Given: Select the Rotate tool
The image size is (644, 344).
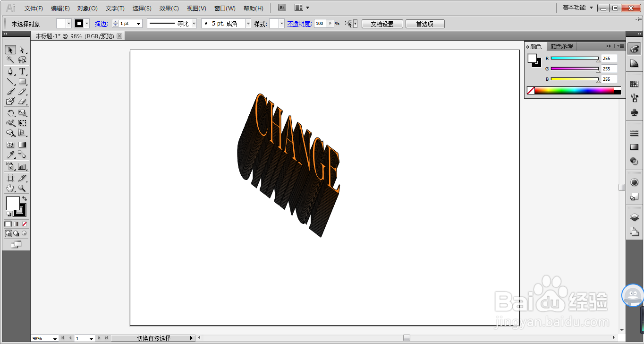Looking at the screenshot, I should [10, 113].
